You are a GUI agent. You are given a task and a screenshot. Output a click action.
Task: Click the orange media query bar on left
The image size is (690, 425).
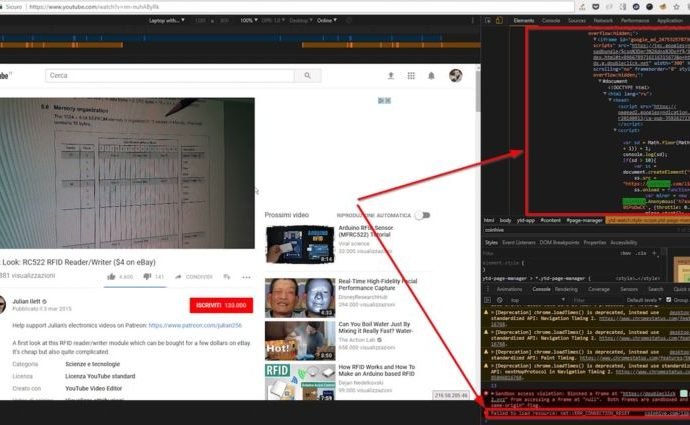(x=61, y=45)
